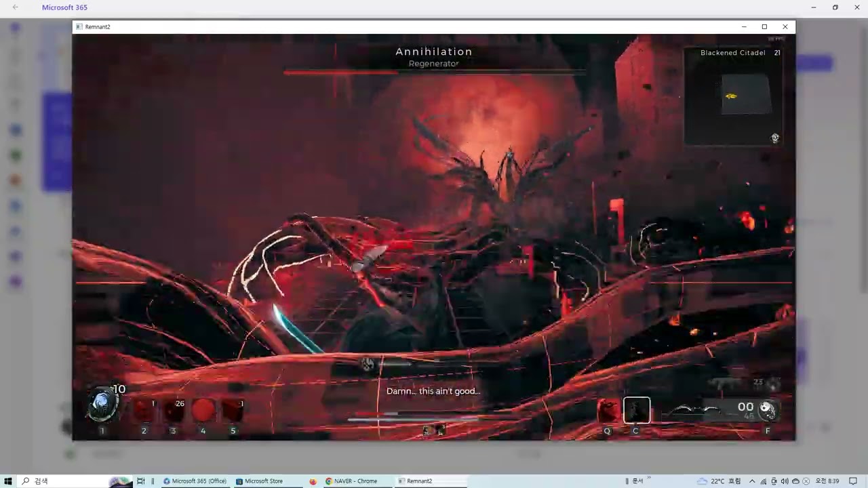The width and height of the screenshot is (868, 488).
Task: Click the 'Blackened Citadel' location label
Action: (x=733, y=53)
